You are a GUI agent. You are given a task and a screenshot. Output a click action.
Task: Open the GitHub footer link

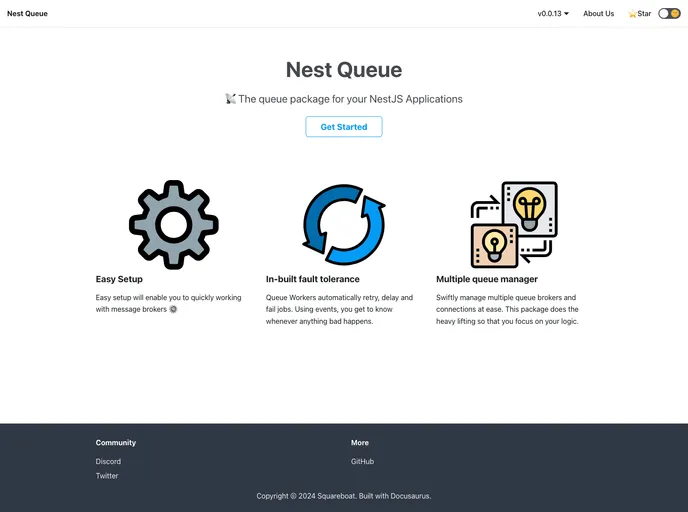tap(362, 462)
